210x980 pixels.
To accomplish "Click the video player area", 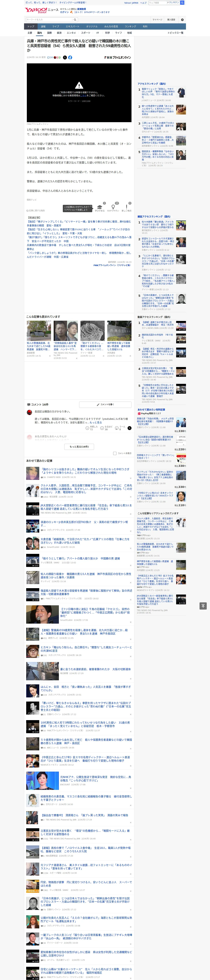I will (79, 92).
